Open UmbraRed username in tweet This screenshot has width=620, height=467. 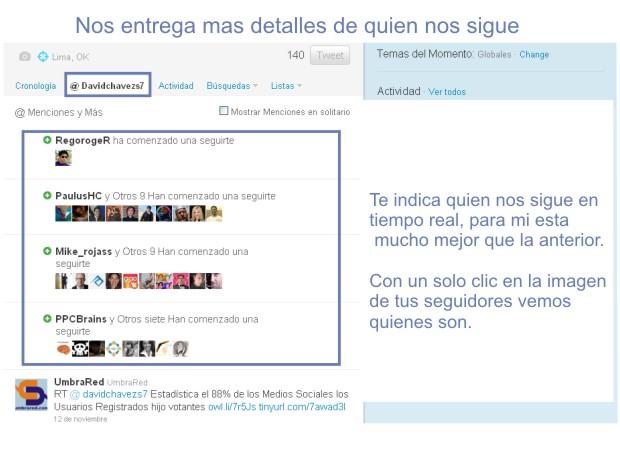coord(79,382)
